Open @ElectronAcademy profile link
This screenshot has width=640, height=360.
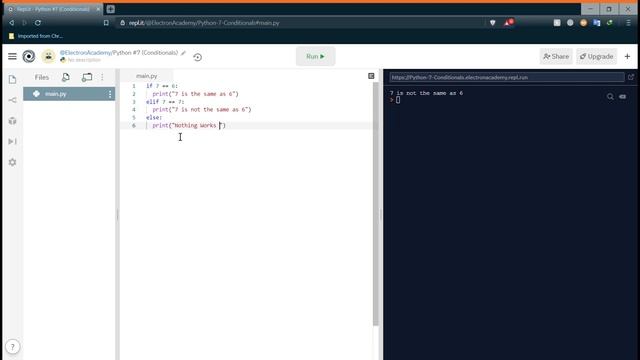[85, 53]
